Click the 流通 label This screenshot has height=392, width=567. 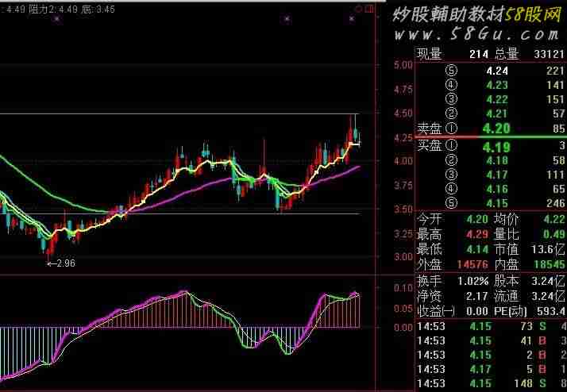click(507, 296)
